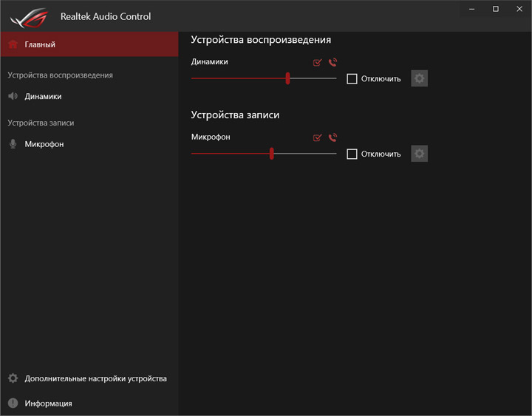Click the gear icon for Дополнительные настройки устройства

[x=13, y=378]
